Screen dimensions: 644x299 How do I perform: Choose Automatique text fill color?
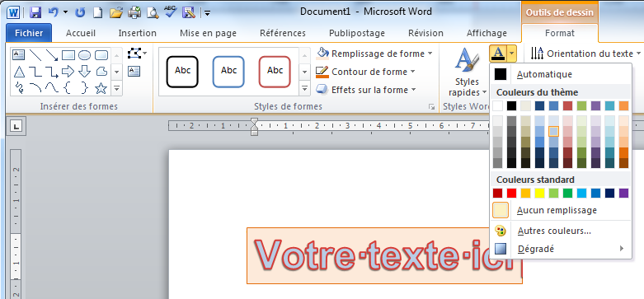click(x=560, y=74)
